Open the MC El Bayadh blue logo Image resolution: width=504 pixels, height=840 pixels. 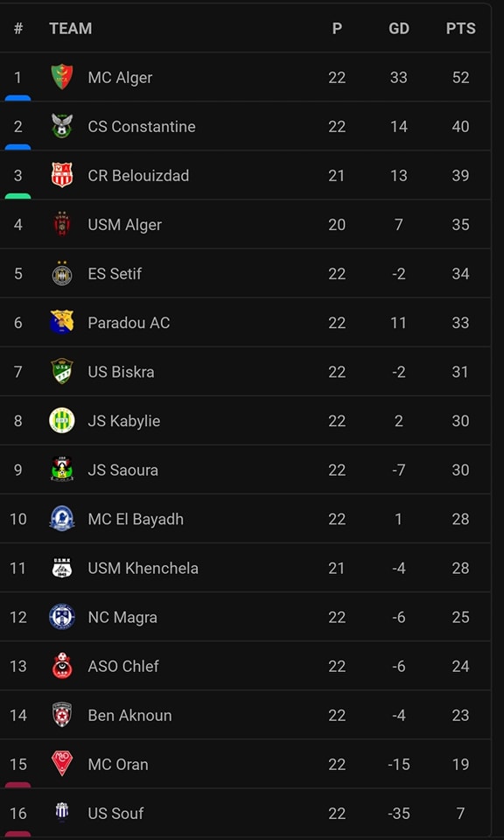[x=61, y=519]
